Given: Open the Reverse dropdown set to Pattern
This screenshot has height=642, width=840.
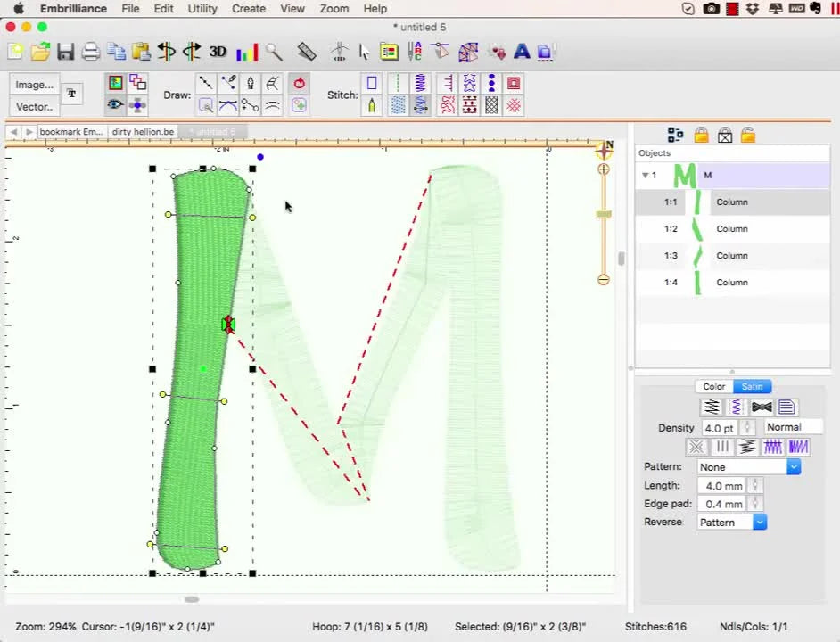Looking at the screenshot, I should pyautogui.click(x=732, y=522).
